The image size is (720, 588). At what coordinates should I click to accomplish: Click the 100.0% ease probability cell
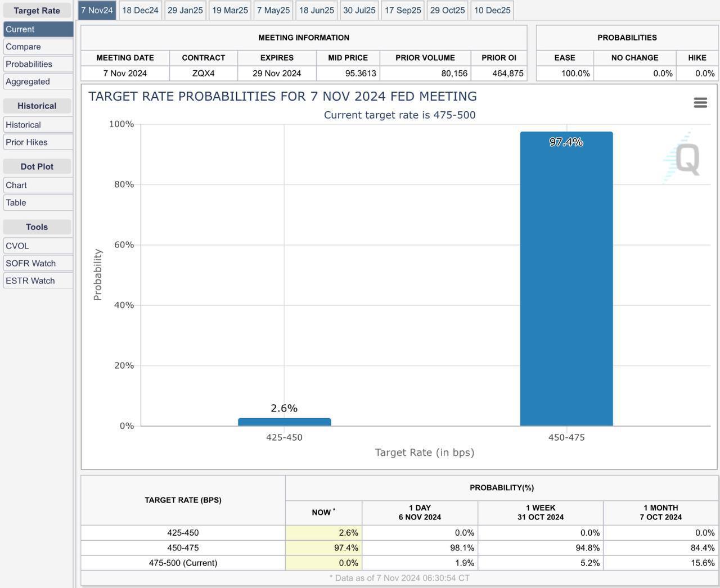[x=565, y=73]
